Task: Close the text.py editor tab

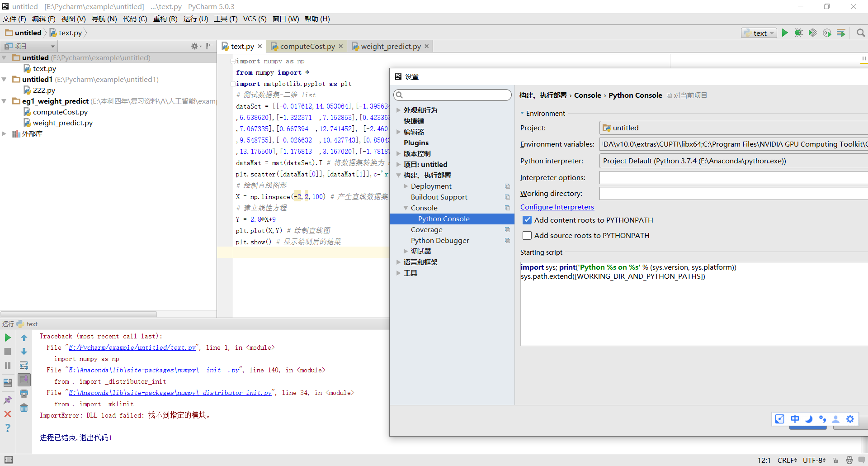Action: tap(260, 47)
